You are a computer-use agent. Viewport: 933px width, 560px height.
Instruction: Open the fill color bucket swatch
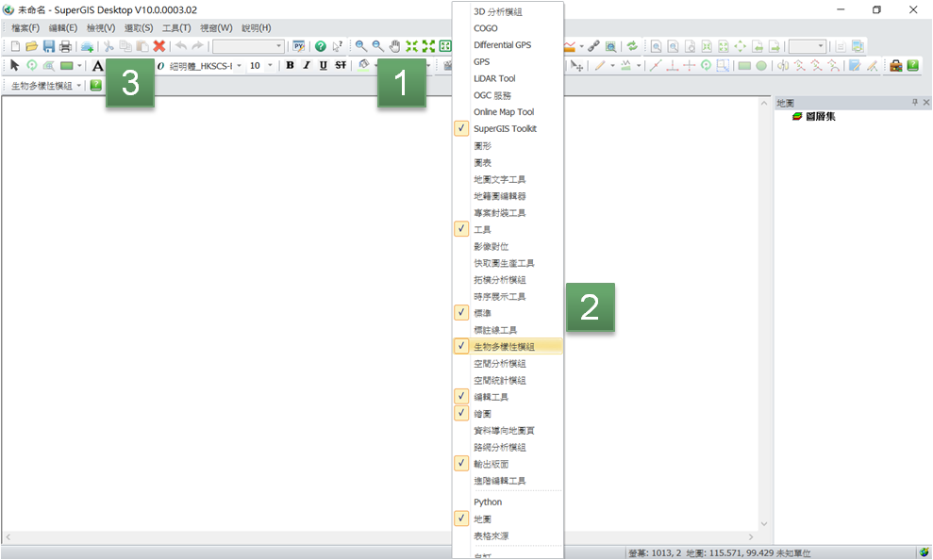click(x=363, y=66)
